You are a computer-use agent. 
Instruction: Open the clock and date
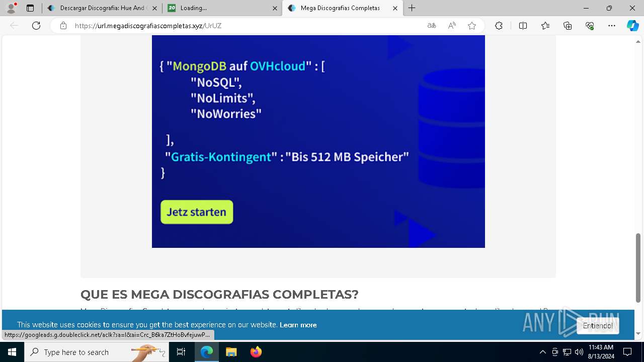coord(601,352)
